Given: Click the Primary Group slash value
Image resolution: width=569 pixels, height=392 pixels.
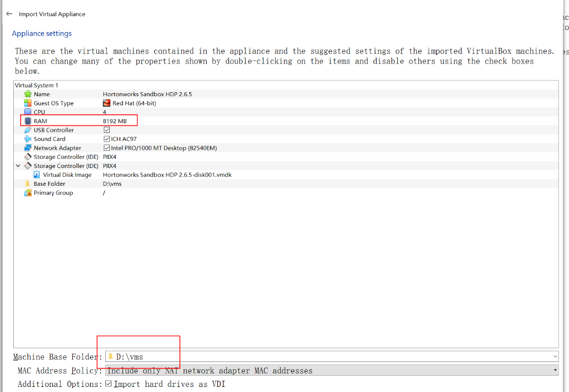Looking at the screenshot, I should click(x=104, y=193).
